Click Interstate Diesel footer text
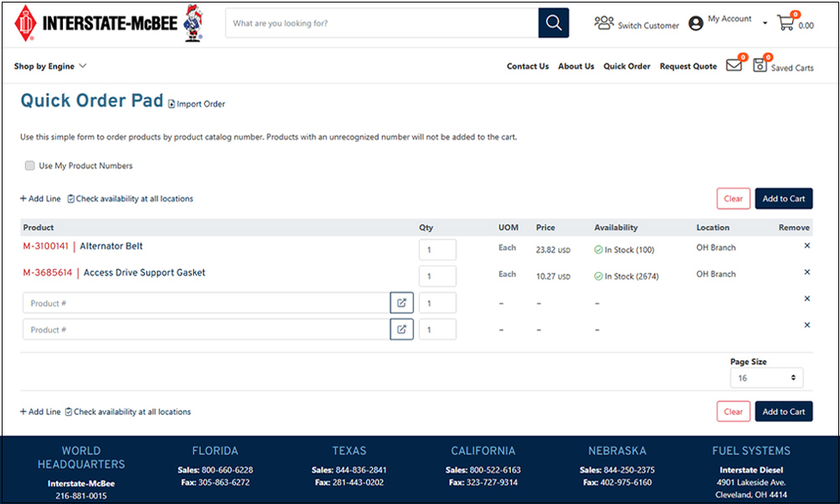Screen dimensions: 840x504 (x=751, y=470)
